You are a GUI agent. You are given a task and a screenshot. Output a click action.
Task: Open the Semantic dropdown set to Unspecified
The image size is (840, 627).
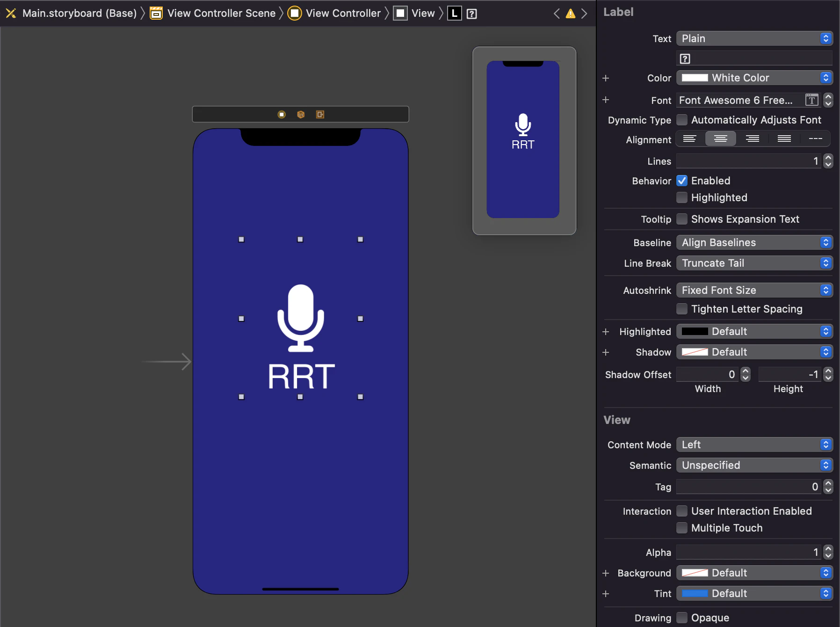click(754, 466)
